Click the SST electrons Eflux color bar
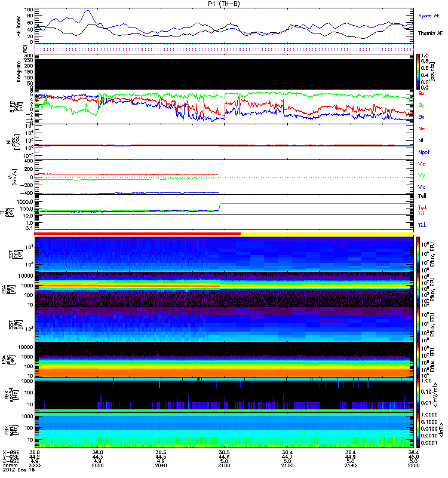 coord(418,324)
